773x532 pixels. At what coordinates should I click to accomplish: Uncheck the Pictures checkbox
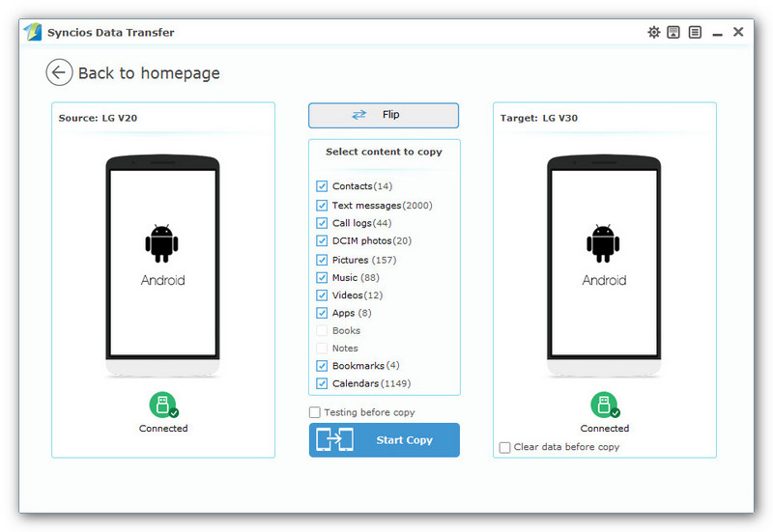point(322,260)
